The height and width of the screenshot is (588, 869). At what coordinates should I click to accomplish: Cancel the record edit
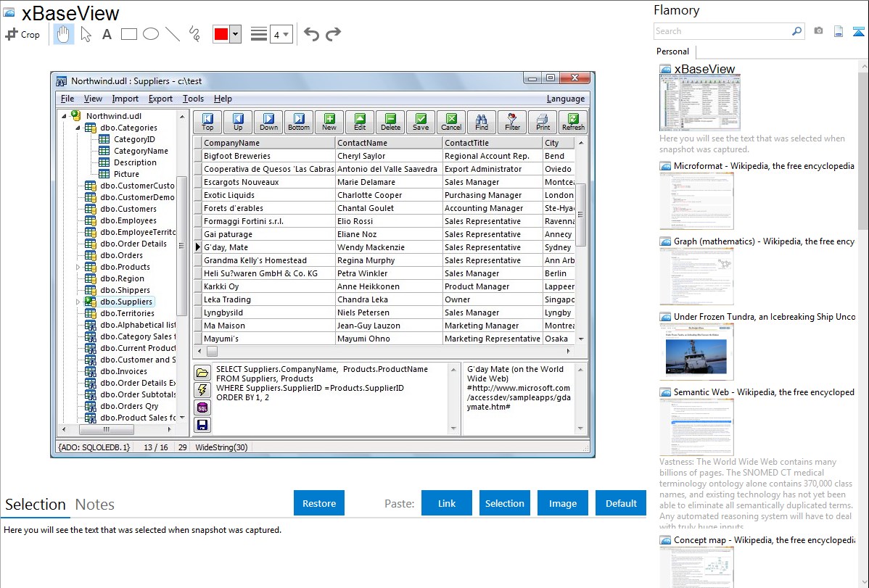click(451, 122)
